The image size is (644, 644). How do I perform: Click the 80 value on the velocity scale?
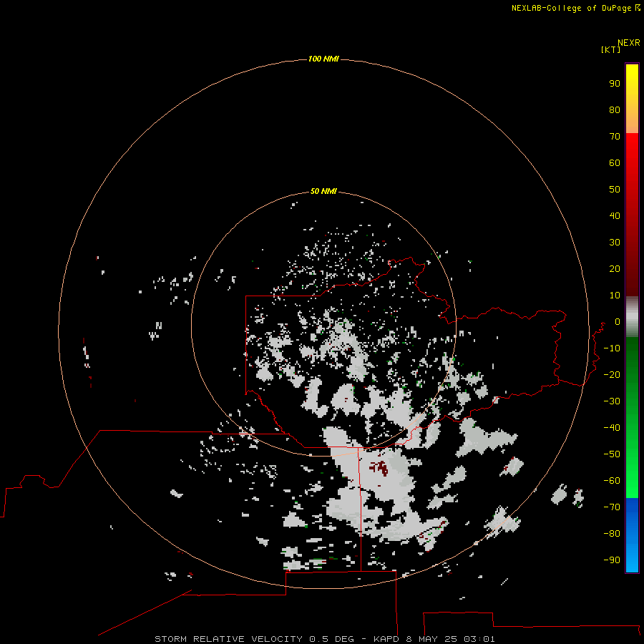[615, 110]
